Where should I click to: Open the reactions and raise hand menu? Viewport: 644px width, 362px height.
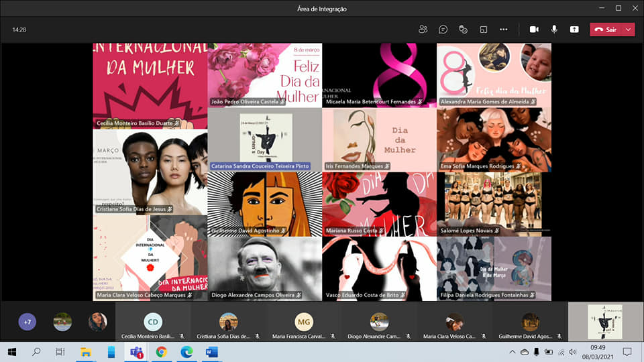point(463,29)
